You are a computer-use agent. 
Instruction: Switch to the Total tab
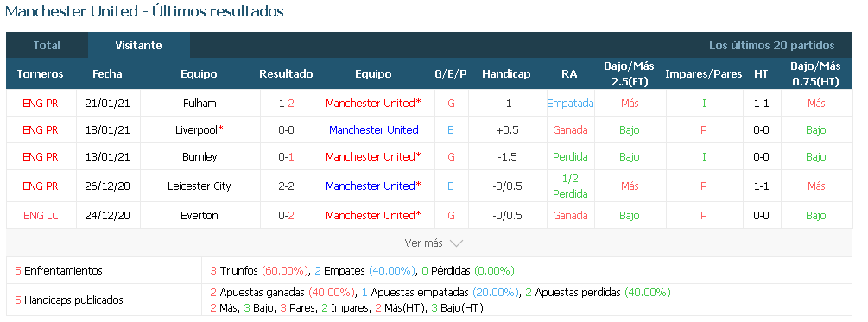(47, 46)
